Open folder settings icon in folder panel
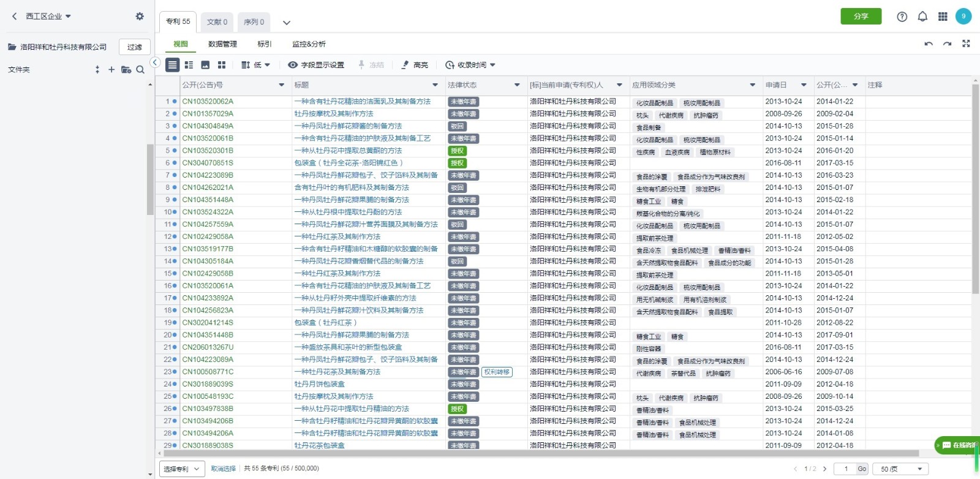The height and width of the screenshot is (479, 980). [x=126, y=69]
